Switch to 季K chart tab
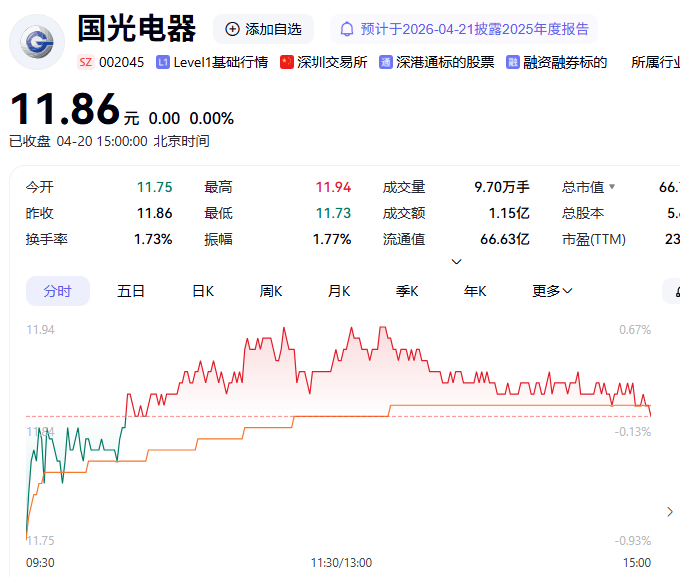The width and height of the screenshot is (680, 577). pyautogui.click(x=407, y=291)
